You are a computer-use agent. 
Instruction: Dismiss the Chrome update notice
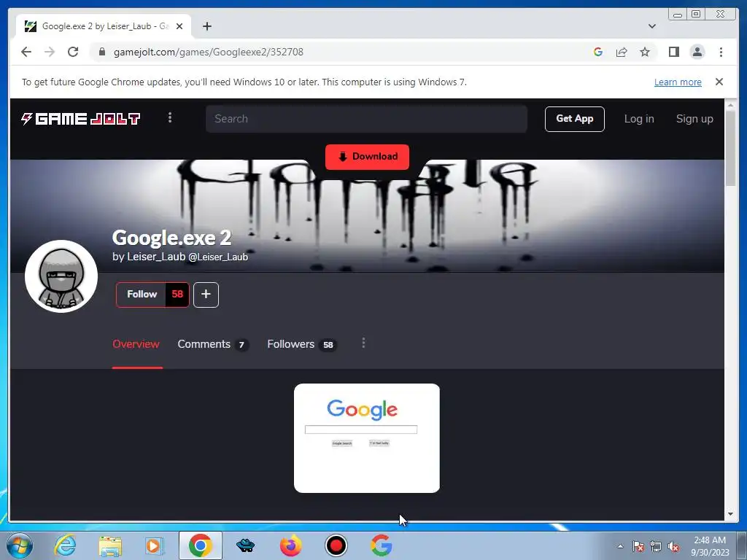click(719, 82)
